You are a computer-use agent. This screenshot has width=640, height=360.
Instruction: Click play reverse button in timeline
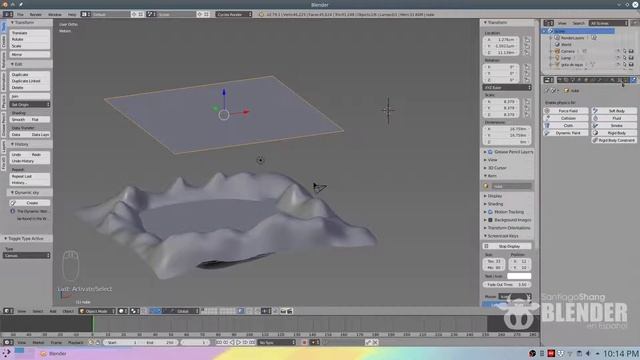coord(232,342)
